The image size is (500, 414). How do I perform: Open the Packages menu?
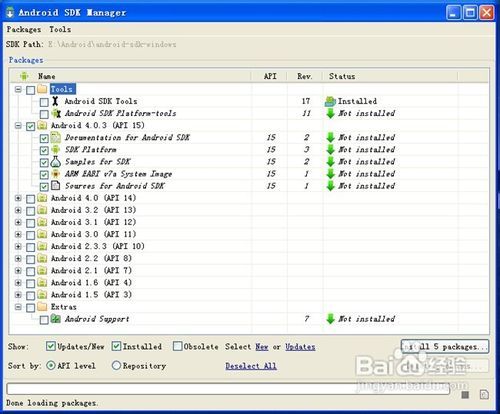coord(24,29)
